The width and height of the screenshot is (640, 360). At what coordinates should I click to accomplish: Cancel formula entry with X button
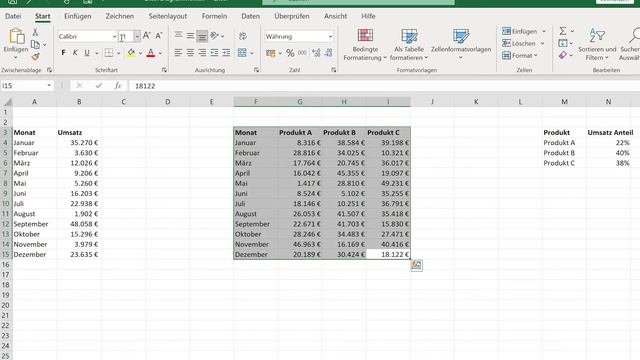tap(79, 86)
